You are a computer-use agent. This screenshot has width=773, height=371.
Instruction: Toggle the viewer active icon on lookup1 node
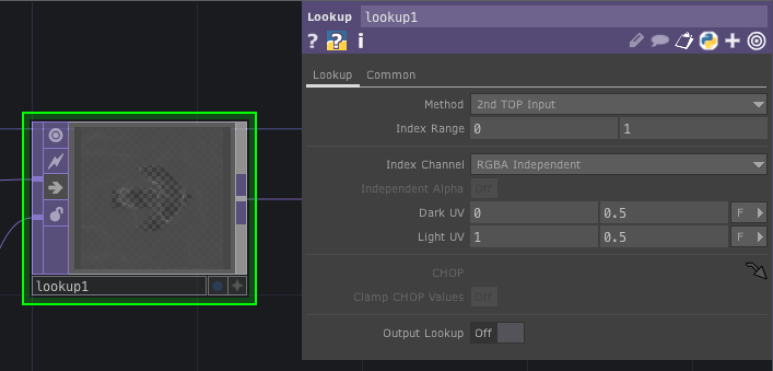56,135
